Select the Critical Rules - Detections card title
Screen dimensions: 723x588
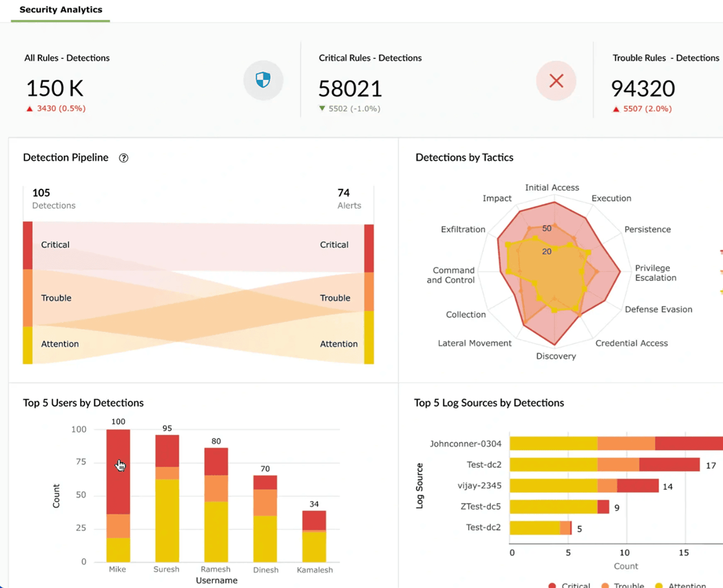[370, 58]
